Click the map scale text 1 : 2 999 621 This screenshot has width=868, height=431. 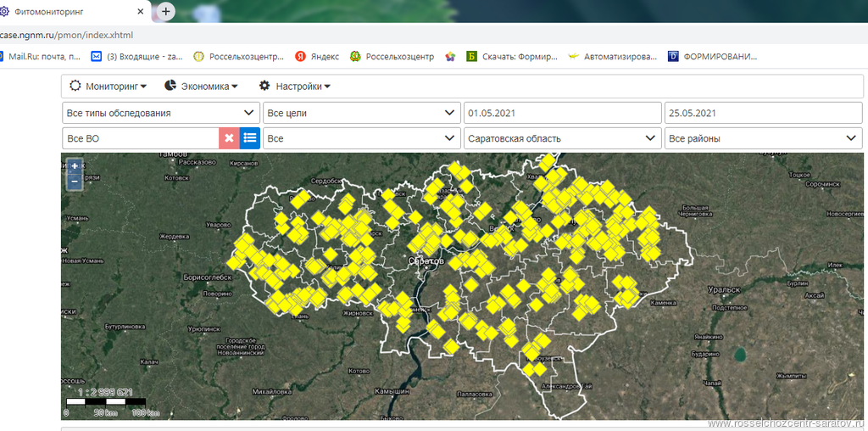(x=105, y=392)
